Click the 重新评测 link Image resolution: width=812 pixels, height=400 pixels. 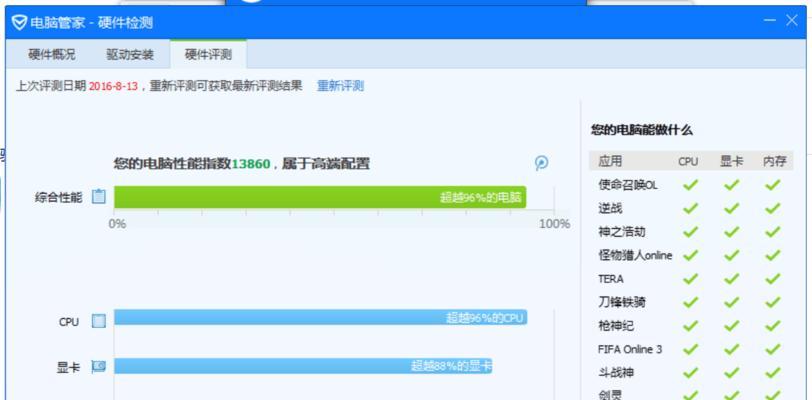340,86
